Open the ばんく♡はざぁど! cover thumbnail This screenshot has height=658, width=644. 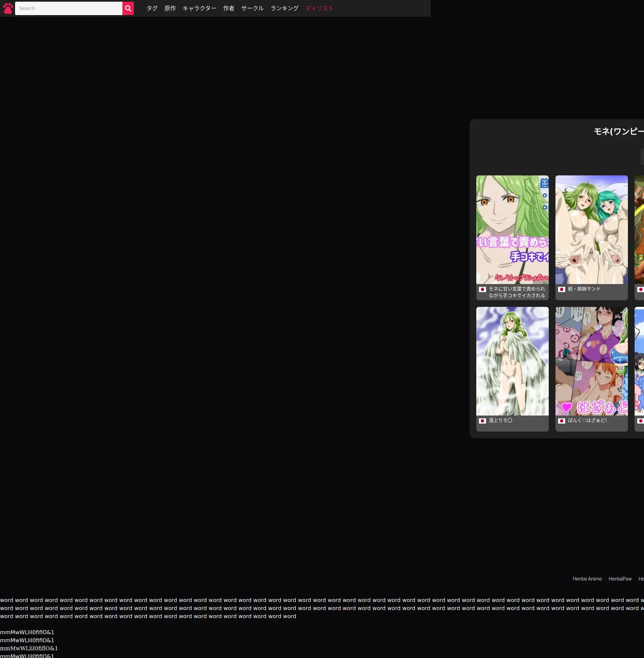coord(591,361)
